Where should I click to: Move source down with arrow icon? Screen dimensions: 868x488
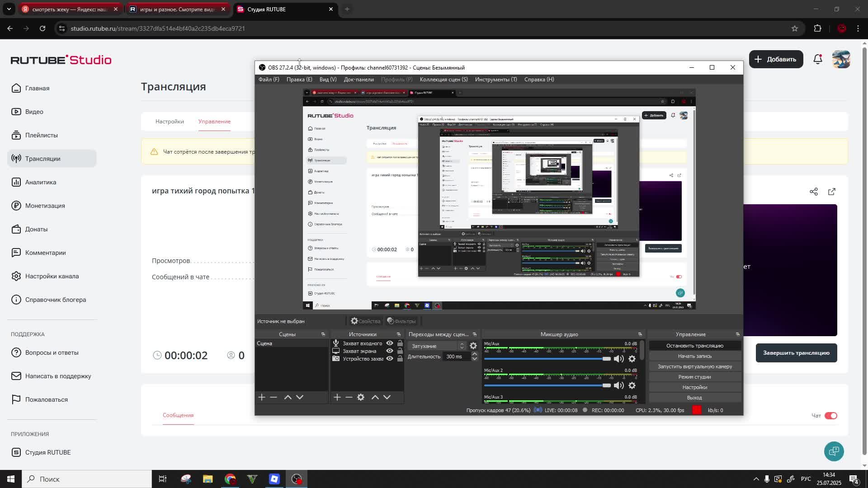click(387, 397)
